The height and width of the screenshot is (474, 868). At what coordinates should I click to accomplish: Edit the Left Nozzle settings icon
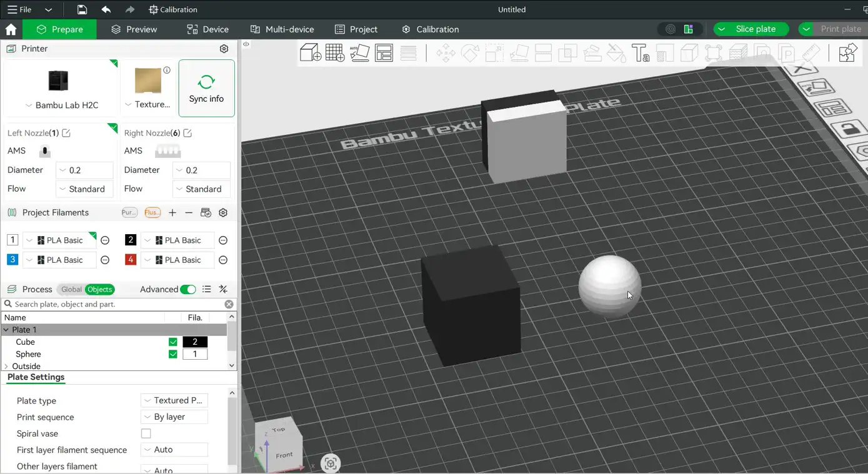point(66,133)
